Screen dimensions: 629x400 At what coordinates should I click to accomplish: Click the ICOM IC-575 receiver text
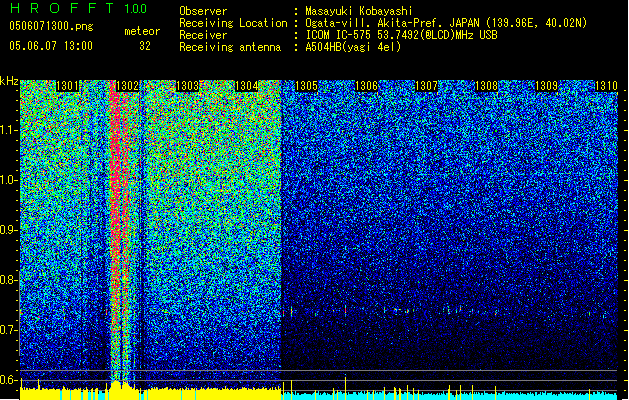pos(401,35)
